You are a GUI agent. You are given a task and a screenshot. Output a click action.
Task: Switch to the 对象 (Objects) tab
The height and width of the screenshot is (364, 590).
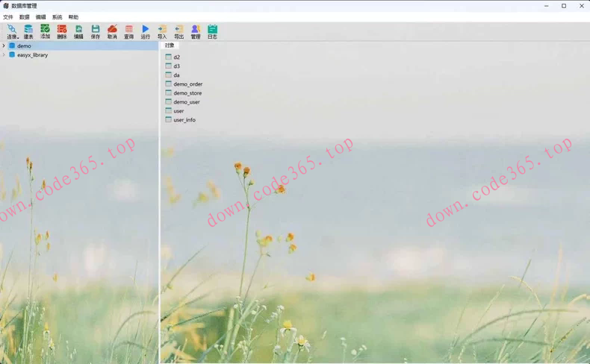pyautogui.click(x=170, y=45)
